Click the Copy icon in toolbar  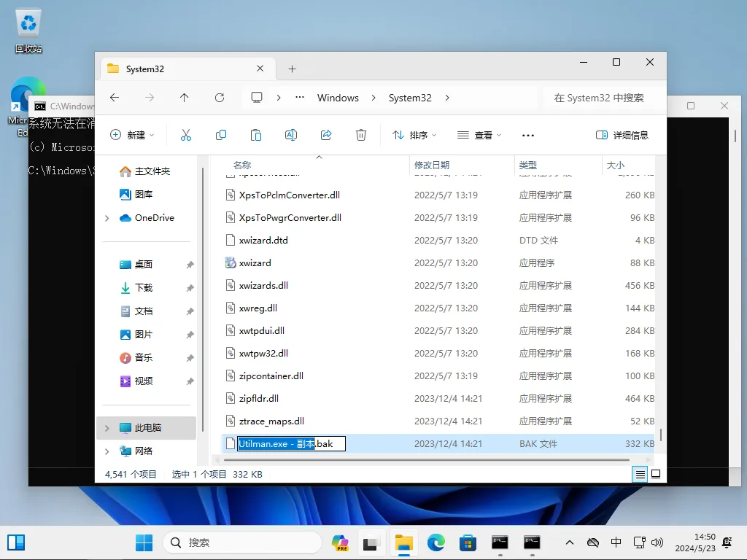pyautogui.click(x=221, y=135)
